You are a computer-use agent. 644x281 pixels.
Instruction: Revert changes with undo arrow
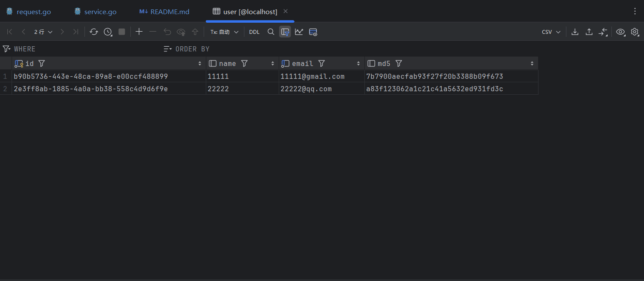[x=167, y=32]
